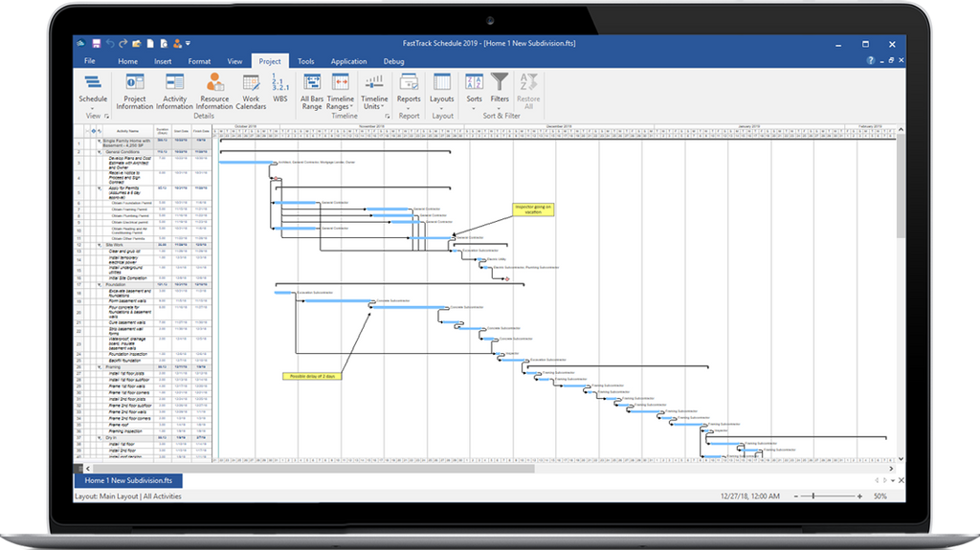
Task: Open WBS numbering tool
Action: [280, 88]
